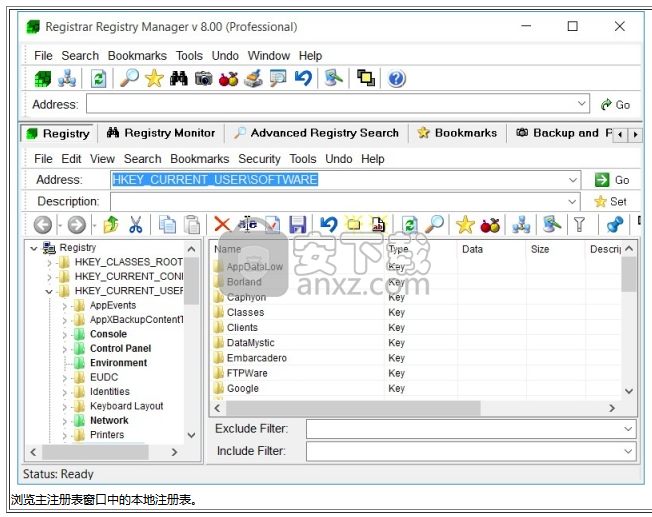Click the star bookmark icon in lower toolbar
652x517 pixels.
465,225
